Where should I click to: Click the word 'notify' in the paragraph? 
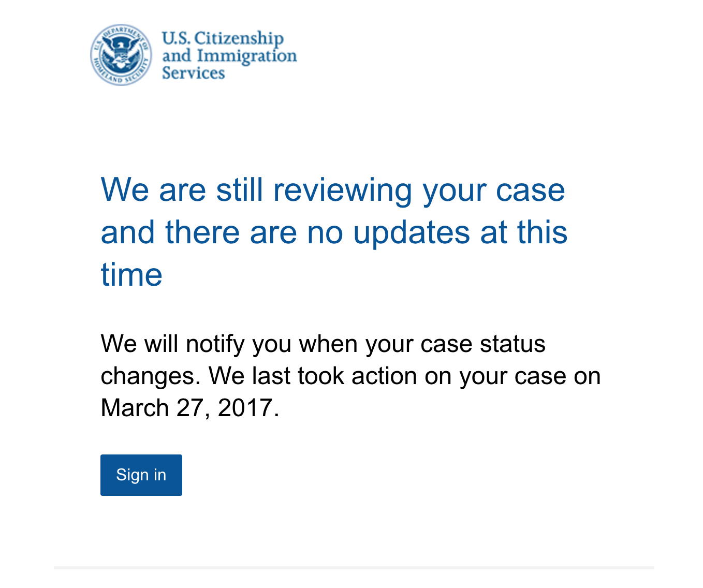(215, 345)
